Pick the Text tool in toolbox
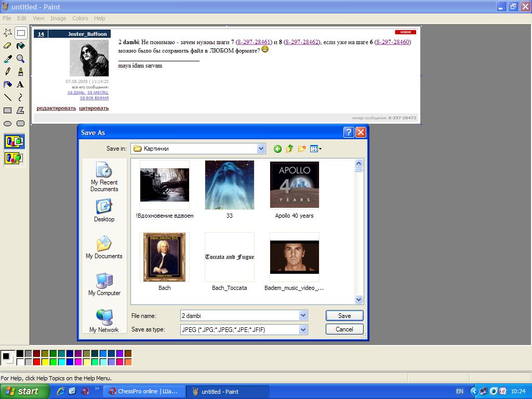Image resolution: width=532 pixels, height=399 pixels. (20, 84)
